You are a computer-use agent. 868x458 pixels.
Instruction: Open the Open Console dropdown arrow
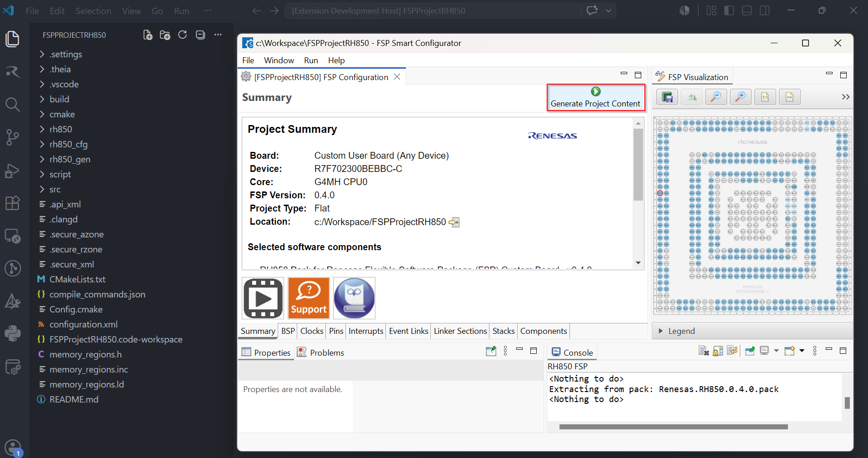802,351
